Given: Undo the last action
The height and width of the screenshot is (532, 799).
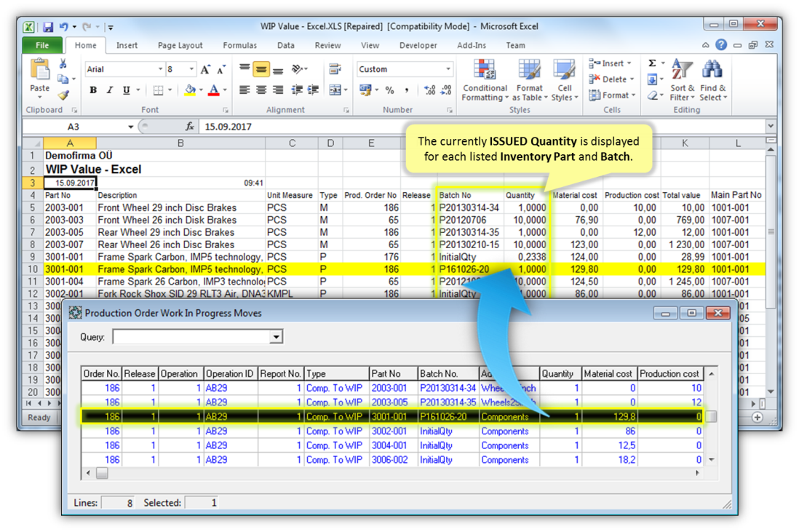Looking at the screenshot, I should [64, 26].
